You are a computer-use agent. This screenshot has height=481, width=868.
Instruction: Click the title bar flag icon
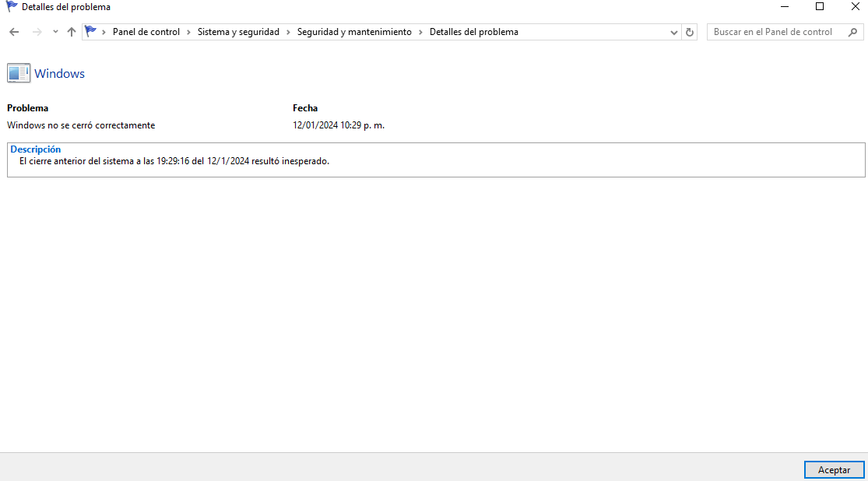pos(11,7)
